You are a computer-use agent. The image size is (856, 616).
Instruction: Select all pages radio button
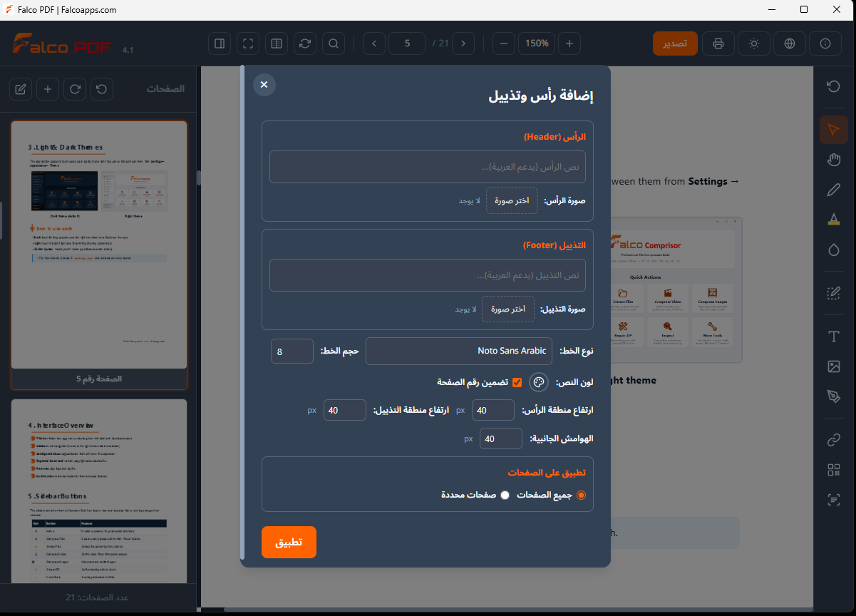582,495
